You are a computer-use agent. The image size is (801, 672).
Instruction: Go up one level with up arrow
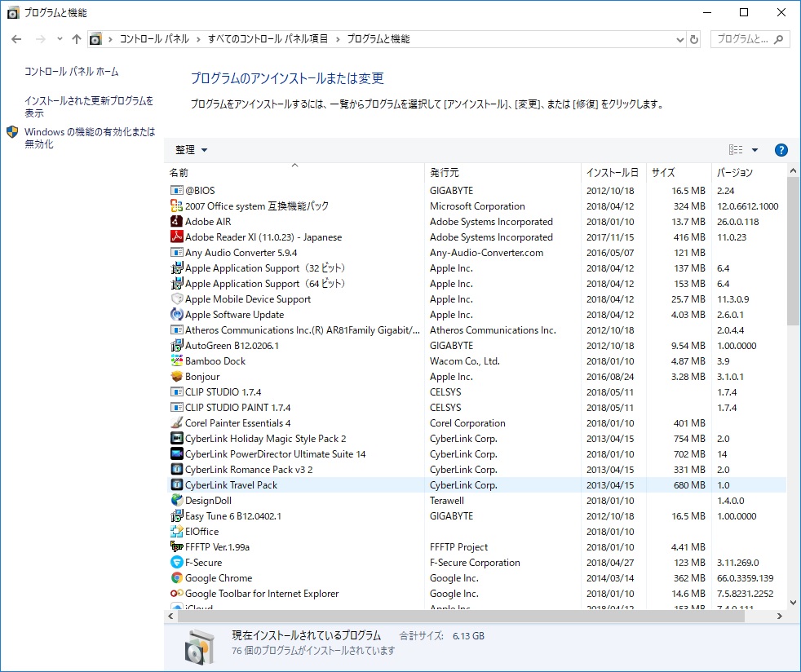point(77,39)
